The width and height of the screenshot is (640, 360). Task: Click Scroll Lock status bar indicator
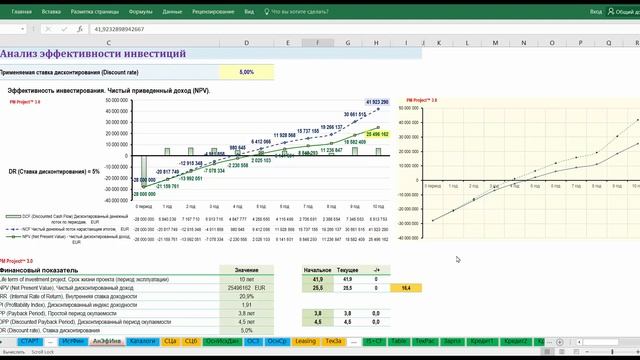[43, 352]
